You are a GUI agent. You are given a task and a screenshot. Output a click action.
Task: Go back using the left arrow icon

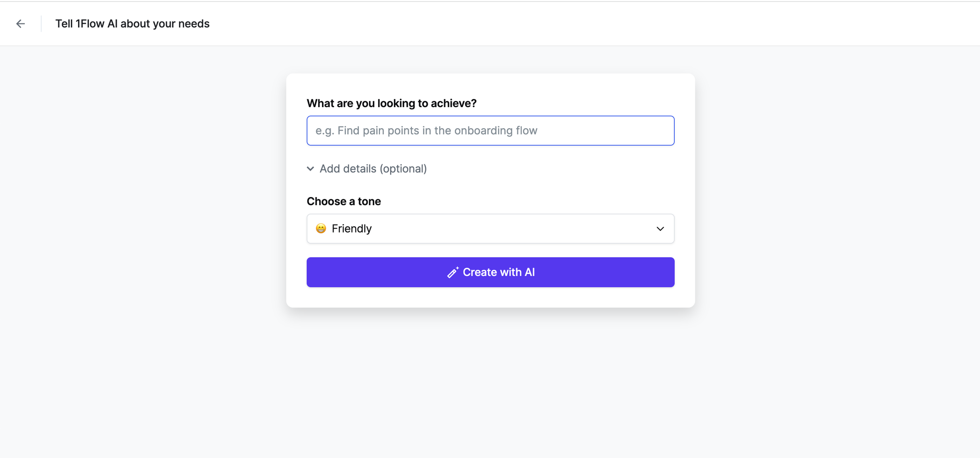20,23
